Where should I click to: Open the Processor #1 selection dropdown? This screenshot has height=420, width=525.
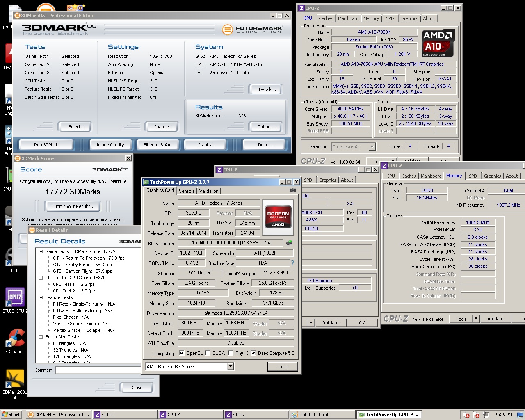[x=372, y=146]
